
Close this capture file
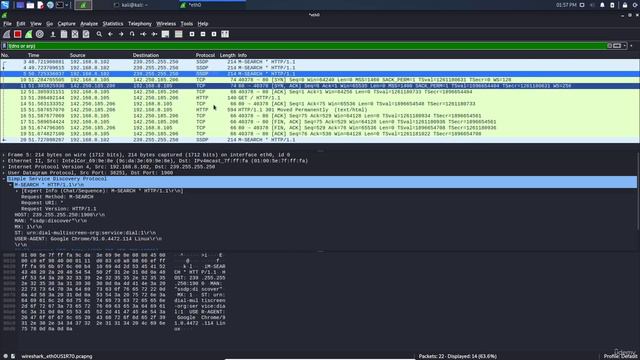pyautogui.click(x=75, y=34)
